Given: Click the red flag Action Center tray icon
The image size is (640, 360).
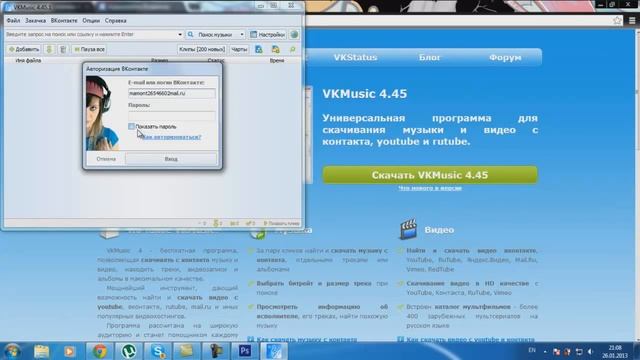Looking at the screenshot, I should [x=556, y=351].
